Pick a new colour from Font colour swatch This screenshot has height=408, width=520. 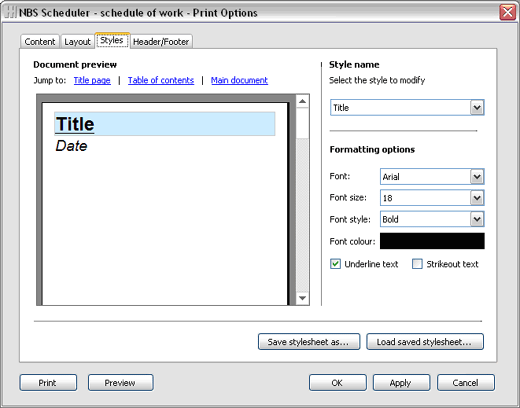tap(432, 241)
